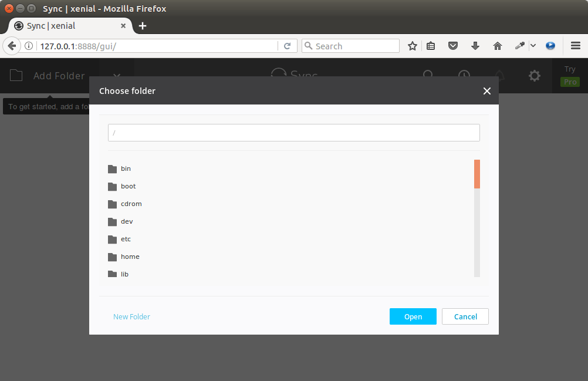588x381 pixels.
Task: Click the Open button
Action: [x=413, y=316]
